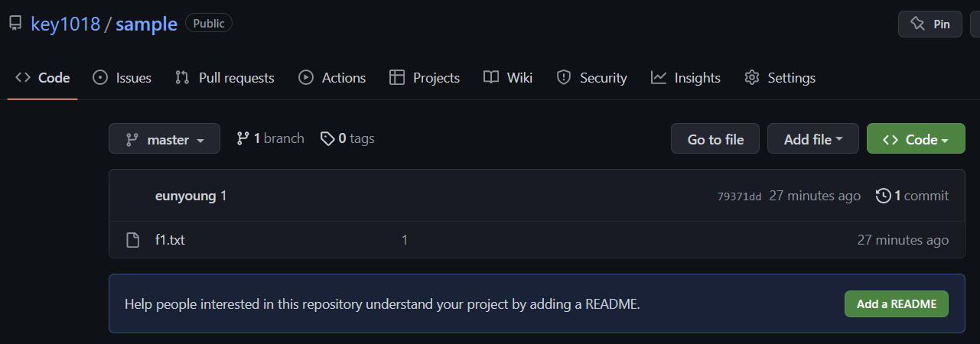This screenshot has height=344, width=980.
Task: Open the Insights tab
Action: click(685, 78)
